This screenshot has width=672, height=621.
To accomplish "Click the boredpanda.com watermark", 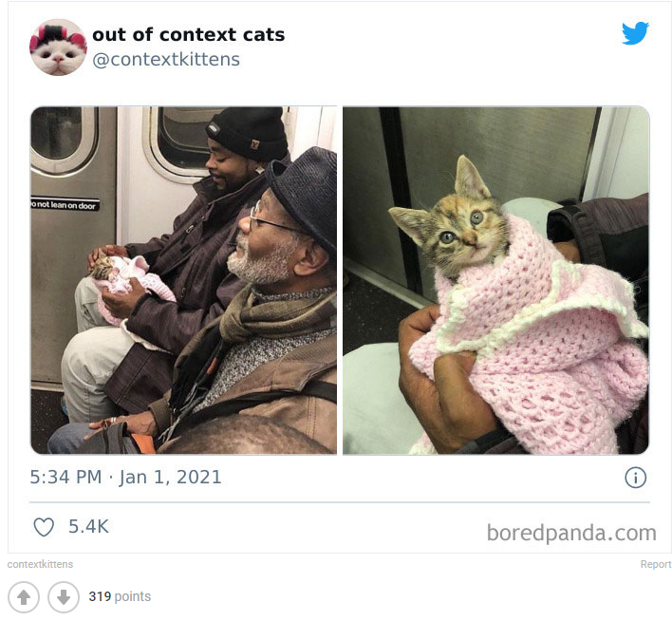I will [571, 533].
